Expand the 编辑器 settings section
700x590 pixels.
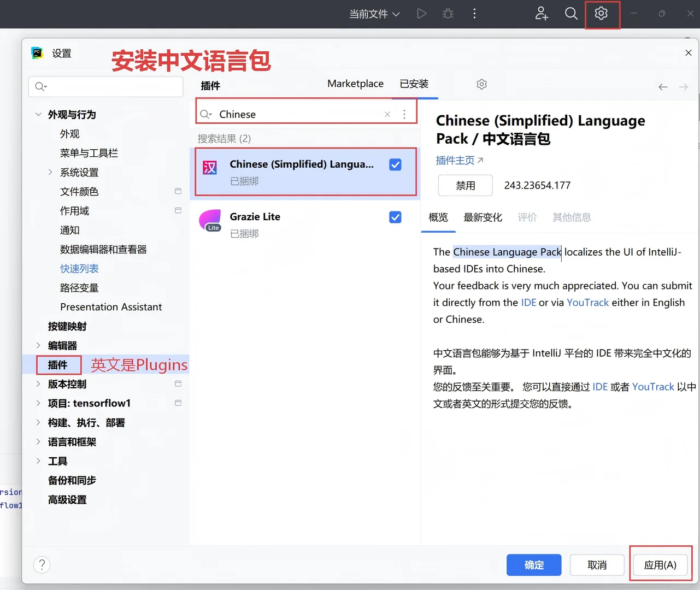pyautogui.click(x=38, y=345)
